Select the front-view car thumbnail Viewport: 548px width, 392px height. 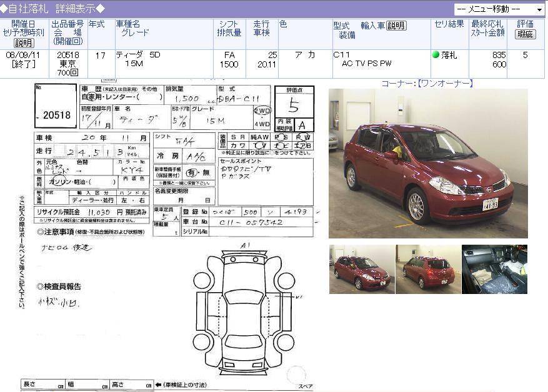click(362, 269)
